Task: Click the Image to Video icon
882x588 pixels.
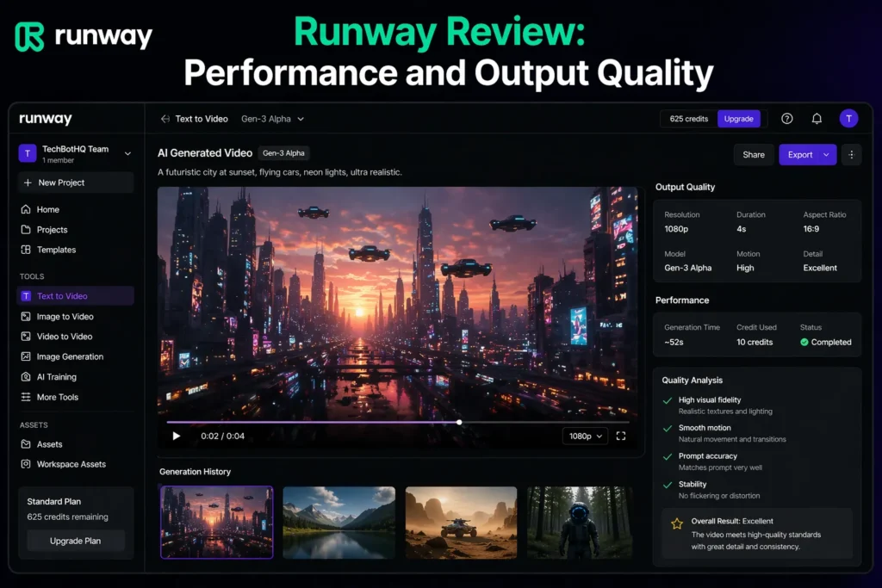Action: click(26, 317)
